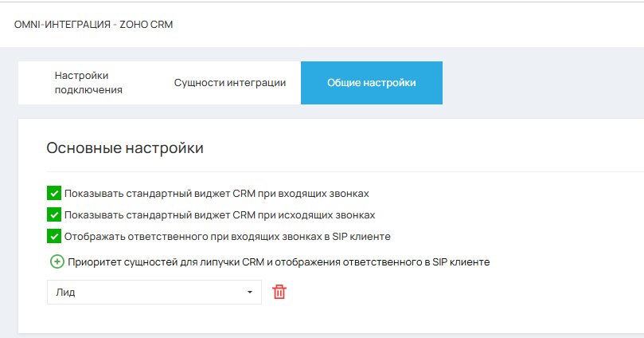Select the Общие настройки tab
Image resolution: width=644 pixels, height=338 pixels.
tap(372, 83)
